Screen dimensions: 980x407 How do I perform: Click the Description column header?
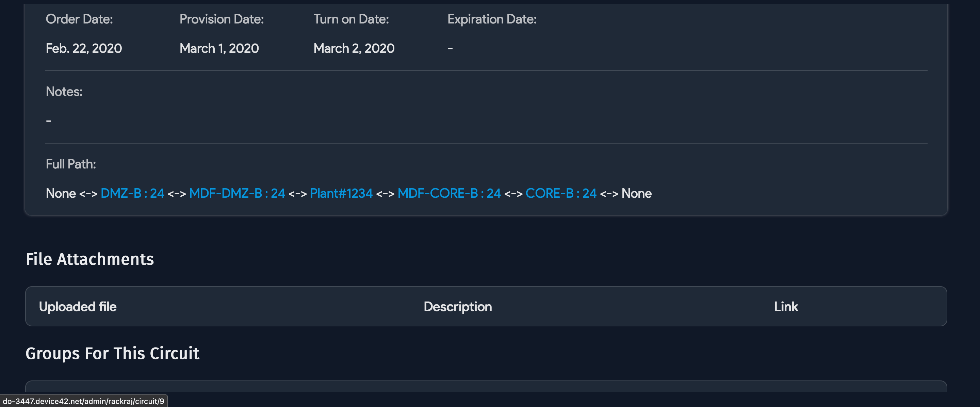point(458,307)
